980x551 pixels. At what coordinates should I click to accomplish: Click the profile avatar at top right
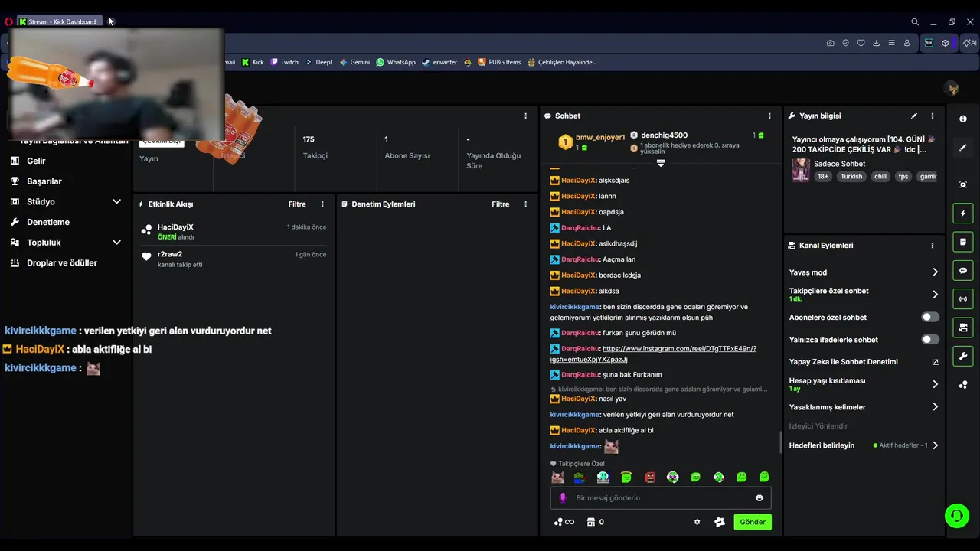tap(952, 90)
